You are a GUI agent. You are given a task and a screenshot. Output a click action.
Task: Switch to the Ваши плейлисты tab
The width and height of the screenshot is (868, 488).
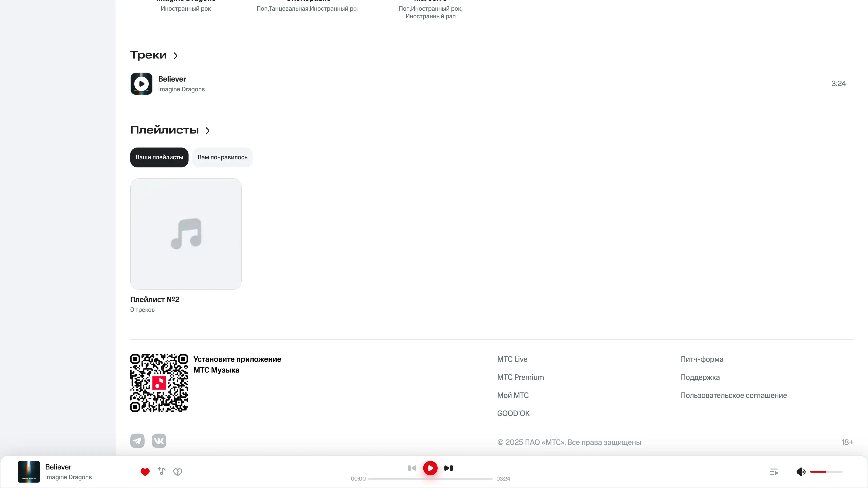(159, 157)
